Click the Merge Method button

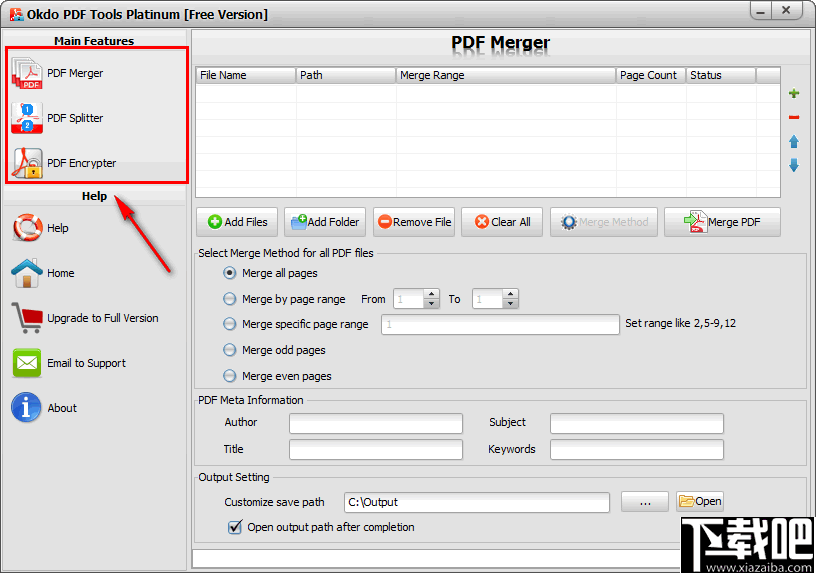click(604, 222)
